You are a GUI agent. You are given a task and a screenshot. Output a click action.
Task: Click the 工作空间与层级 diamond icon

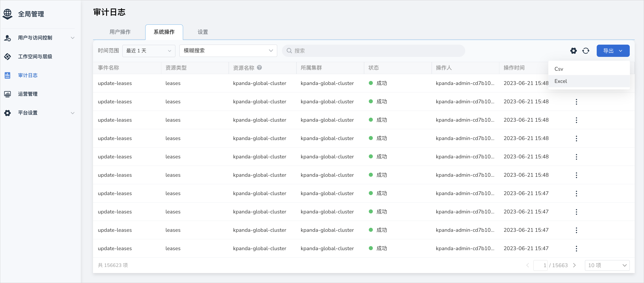(7, 57)
